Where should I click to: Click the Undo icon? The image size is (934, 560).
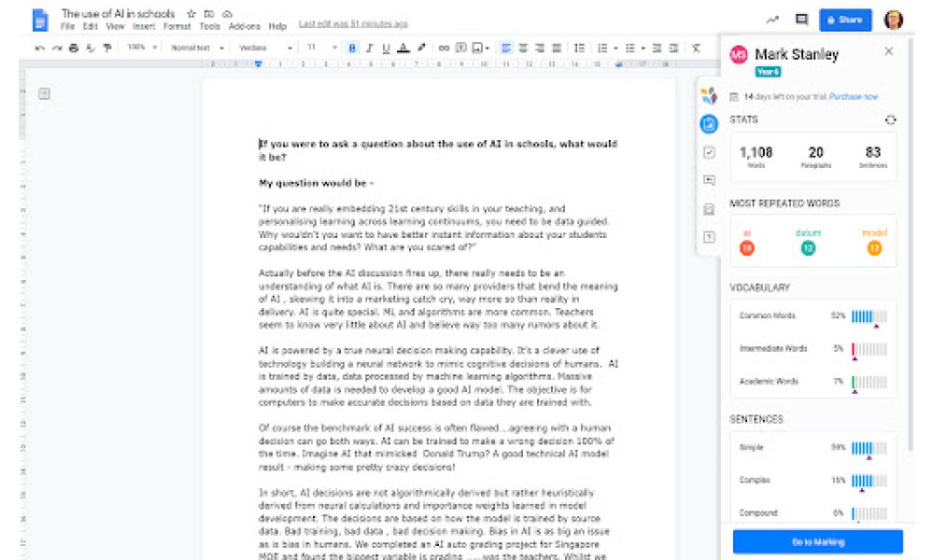[40, 48]
